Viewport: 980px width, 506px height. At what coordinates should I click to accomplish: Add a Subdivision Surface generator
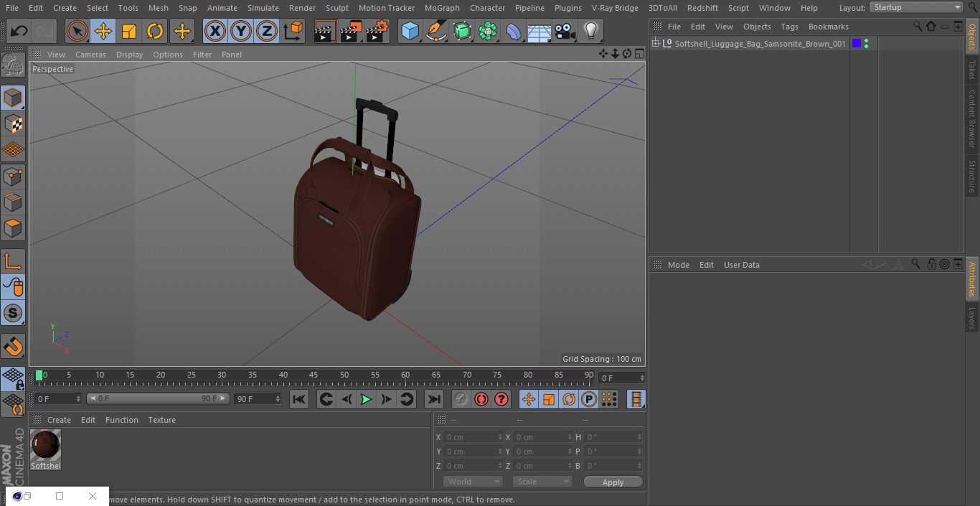click(x=462, y=32)
